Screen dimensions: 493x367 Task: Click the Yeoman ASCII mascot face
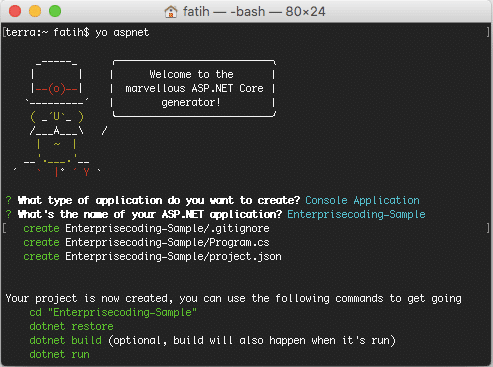click(57, 117)
